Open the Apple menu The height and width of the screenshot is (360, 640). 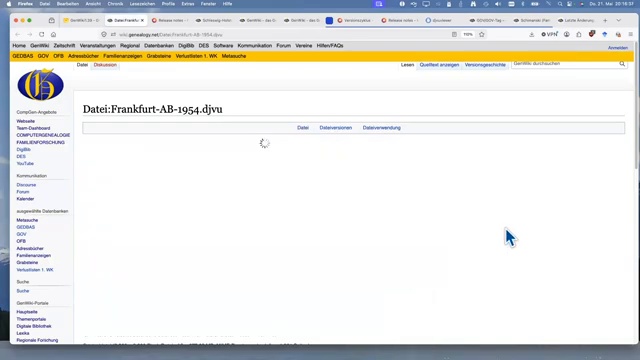coord(9,4)
